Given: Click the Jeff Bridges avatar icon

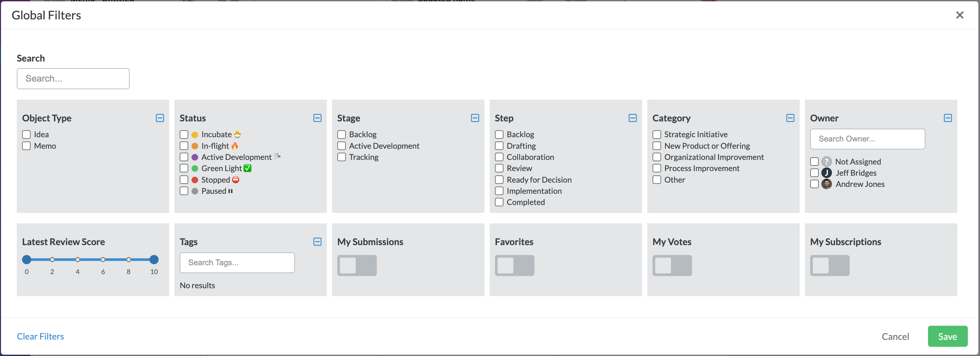Looking at the screenshot, I should tap(826, 173).
